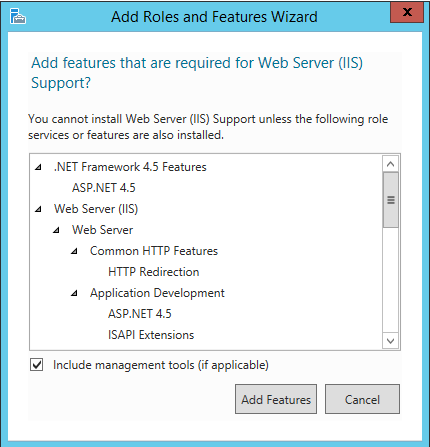Collapse the Web Server (IIS) tree node
Screen dimensions: 430x447
(38, 209)
